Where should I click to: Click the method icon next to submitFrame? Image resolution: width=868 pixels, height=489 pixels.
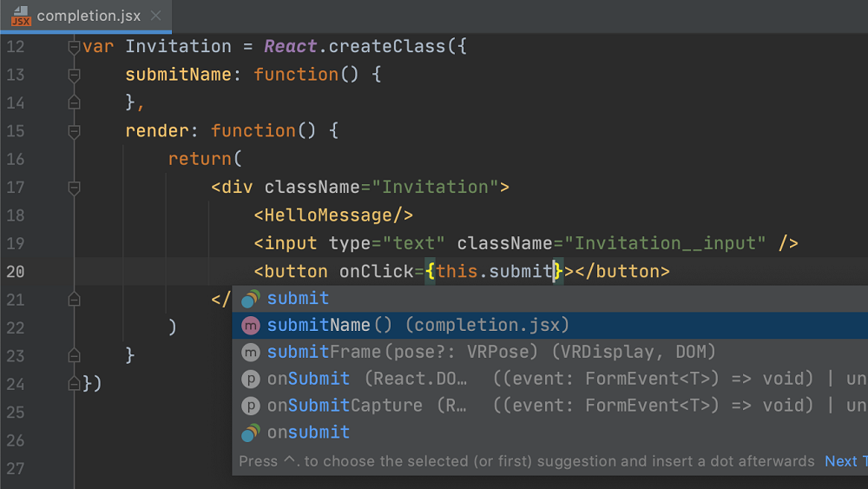click(x=250, y=353)
